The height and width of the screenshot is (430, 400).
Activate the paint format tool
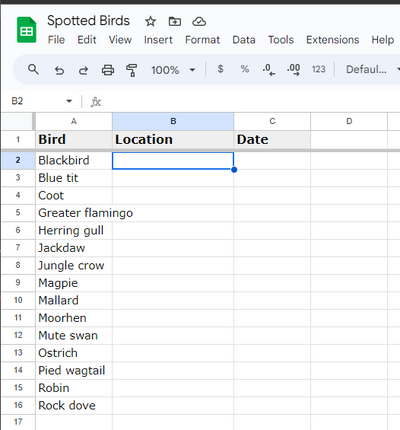[131, 70]
